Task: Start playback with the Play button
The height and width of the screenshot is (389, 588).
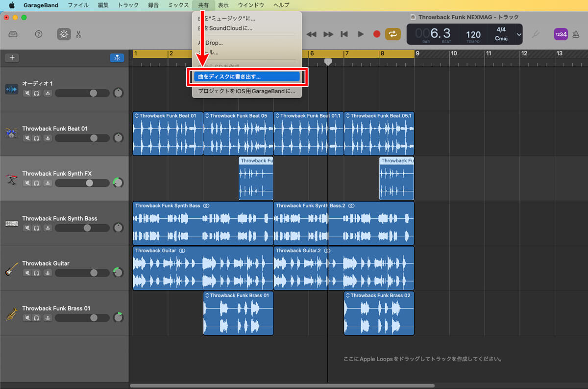Action: pyautogui.click(x=361, y=34)
